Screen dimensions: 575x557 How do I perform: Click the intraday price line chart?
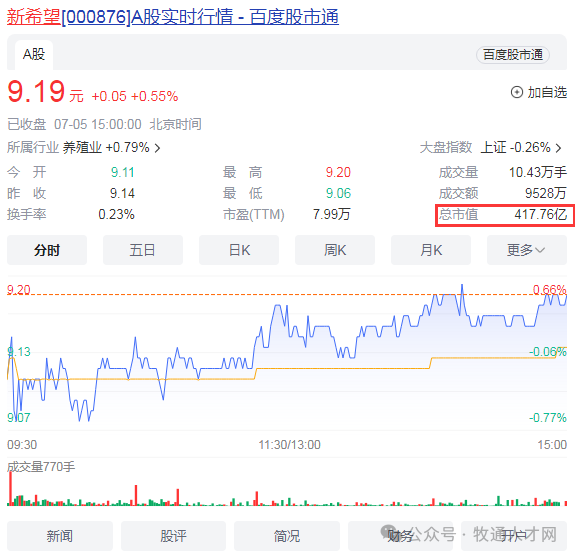tap(287, 352)
